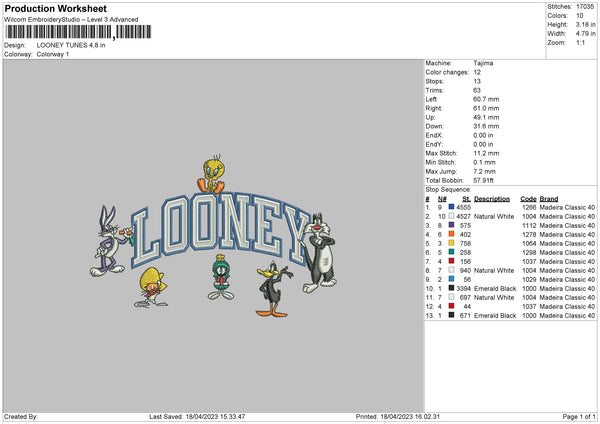The image size is (600, 424).
Task: Click the Code column header
Action: pyautogui.click(x=528, y=199)
